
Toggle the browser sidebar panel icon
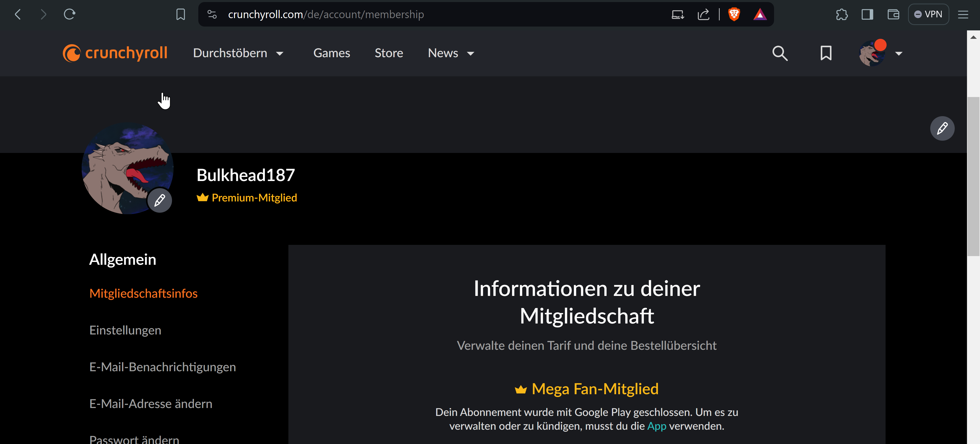point(867,15)
